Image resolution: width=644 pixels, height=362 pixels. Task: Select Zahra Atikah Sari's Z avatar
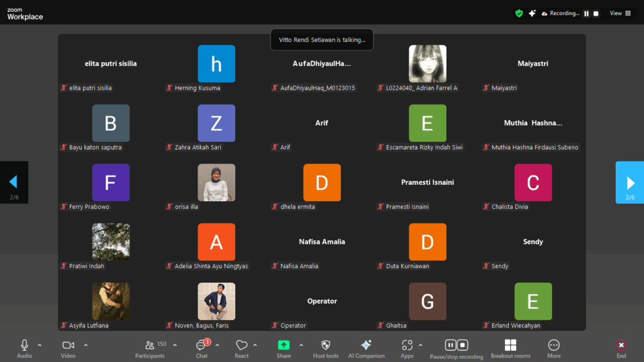pyautogui.click(x=216, y=123)
